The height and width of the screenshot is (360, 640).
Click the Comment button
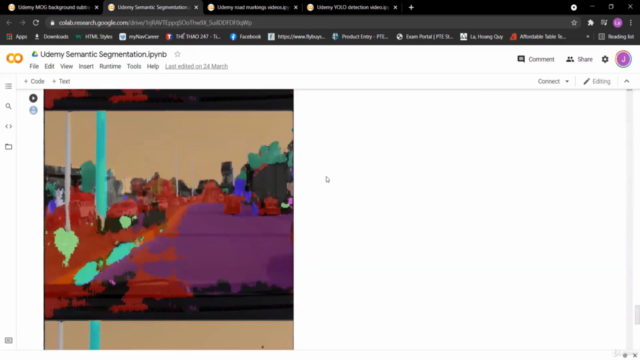click(536, 59)
